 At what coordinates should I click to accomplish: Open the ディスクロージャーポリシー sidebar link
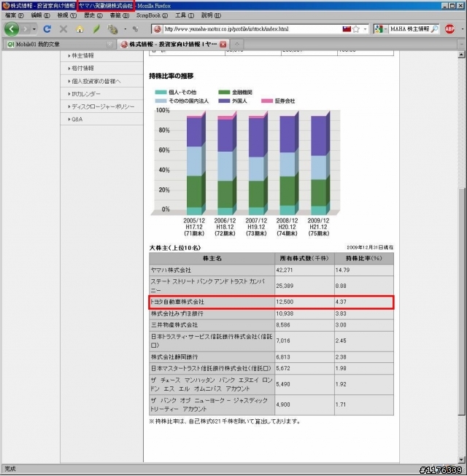click(103, 107)
